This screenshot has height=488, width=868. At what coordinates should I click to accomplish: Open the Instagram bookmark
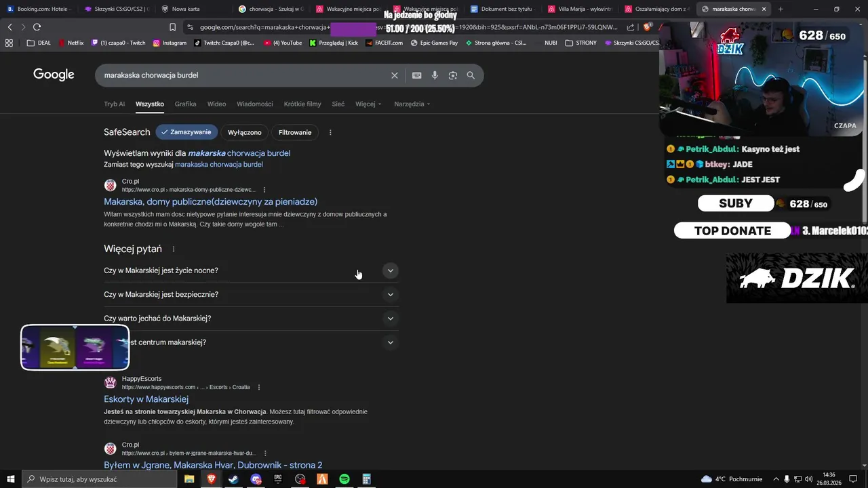pyautogui.click(x=170, y=43)
